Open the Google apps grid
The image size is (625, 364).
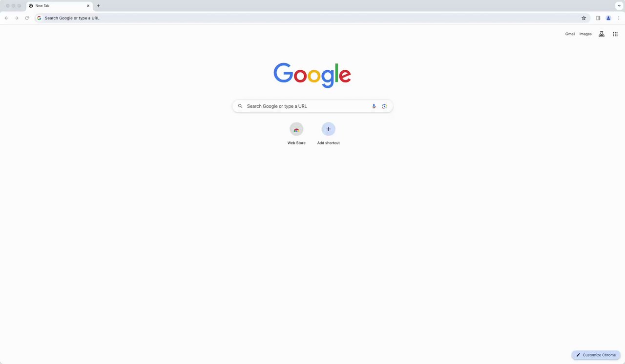[x=615, y=34]
